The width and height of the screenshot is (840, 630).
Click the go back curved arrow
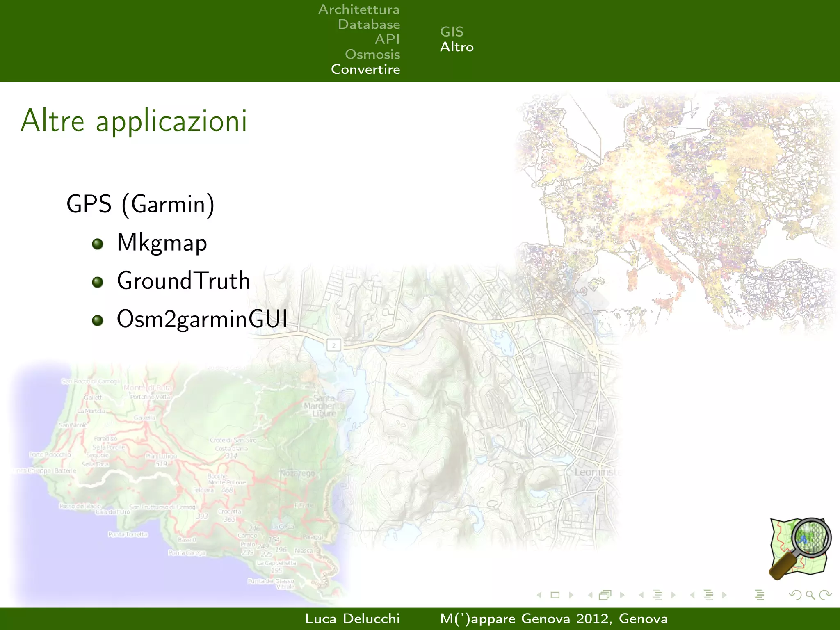click(795, 595)
